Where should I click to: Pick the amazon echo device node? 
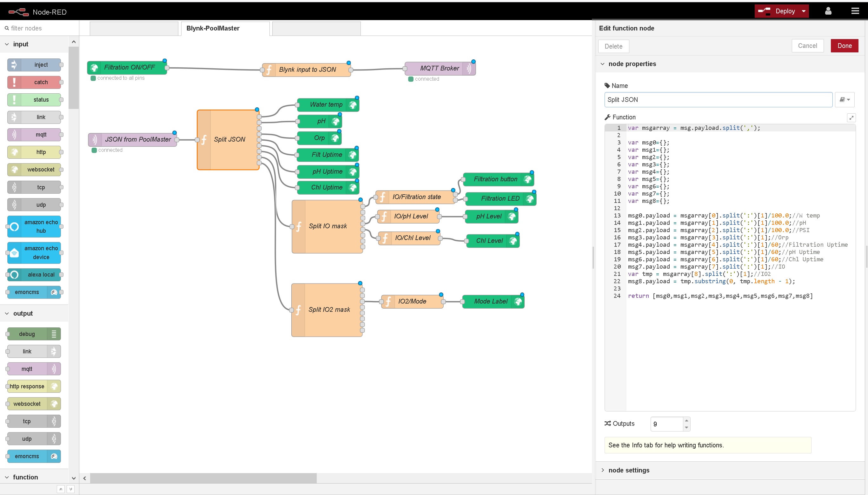34,253
